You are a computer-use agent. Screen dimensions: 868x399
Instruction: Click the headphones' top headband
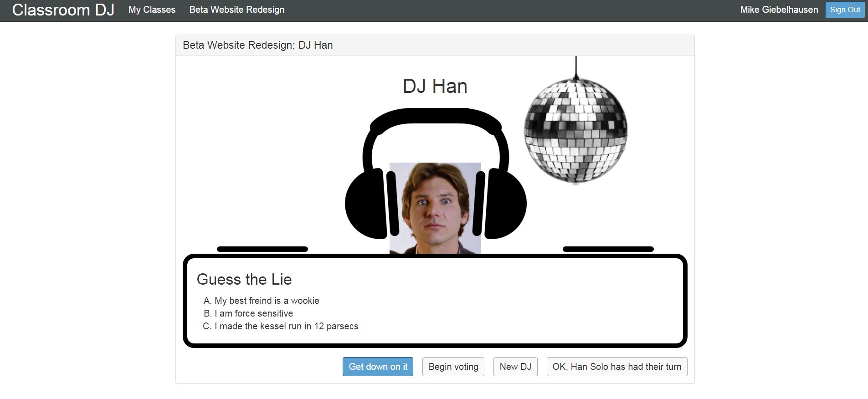pyautogui.click(x=435, y=116)
